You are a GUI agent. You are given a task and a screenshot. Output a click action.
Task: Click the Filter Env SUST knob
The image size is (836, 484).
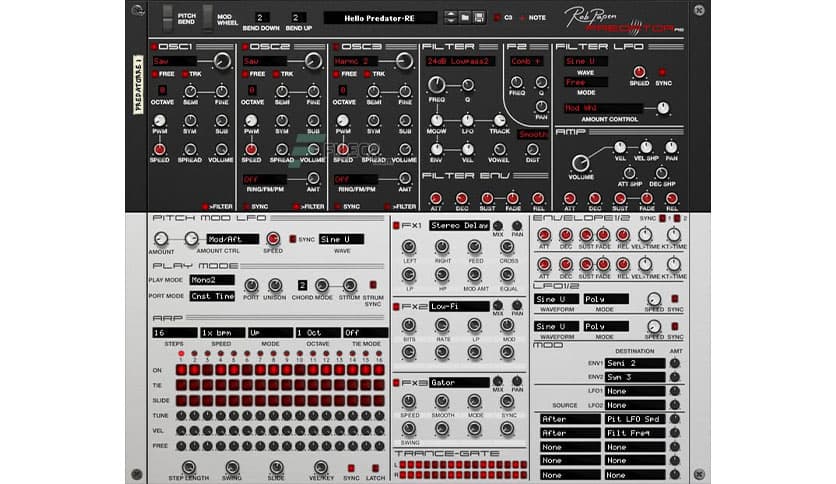coord(487,199)
